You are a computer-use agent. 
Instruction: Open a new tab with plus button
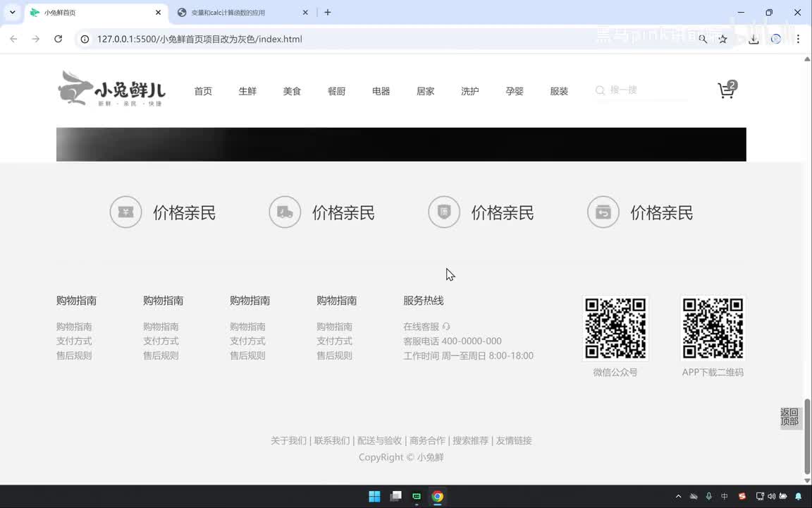click(327, 13)
